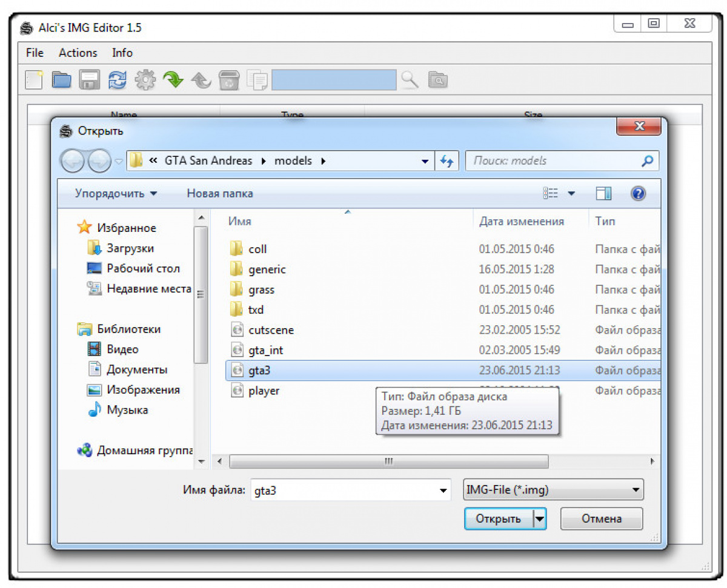Click the blue refresh arrows toolbar icon
This screenshot has height=588, width=727.
[x=118, y=80]
